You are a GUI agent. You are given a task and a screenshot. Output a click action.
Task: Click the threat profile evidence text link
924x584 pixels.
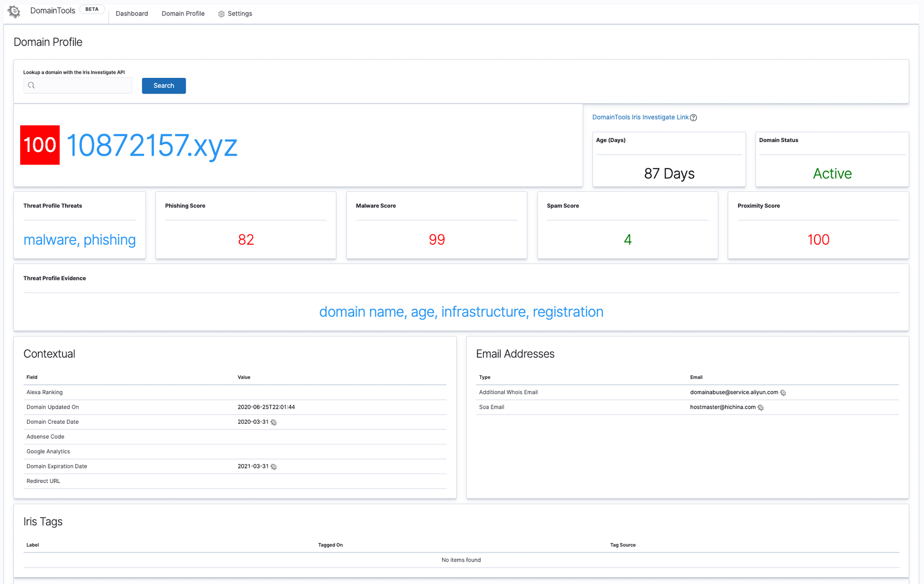[x=461, y=312]
